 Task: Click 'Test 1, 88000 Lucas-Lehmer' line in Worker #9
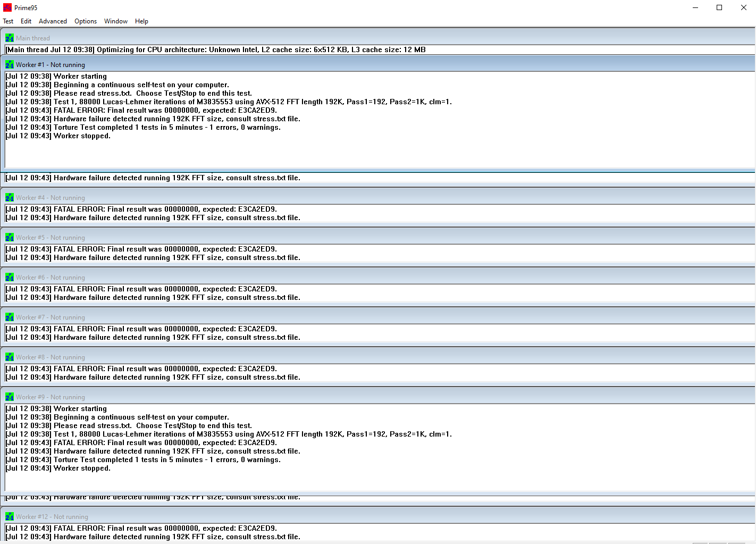coord(229,434)
